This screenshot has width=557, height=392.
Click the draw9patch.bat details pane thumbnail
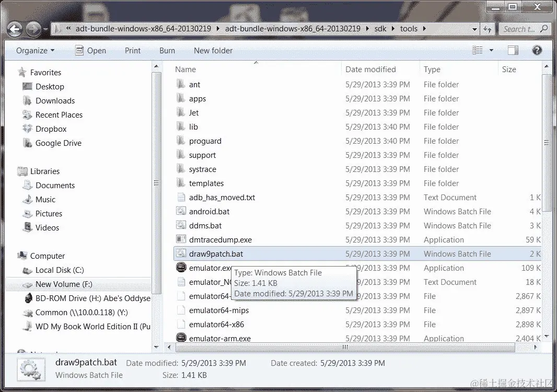[x=31, y=370]
